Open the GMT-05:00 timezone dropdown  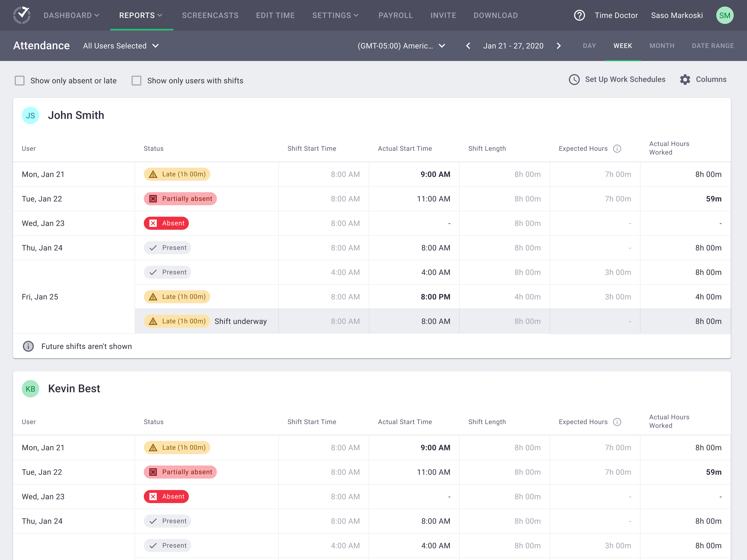(x=401, y=46)
